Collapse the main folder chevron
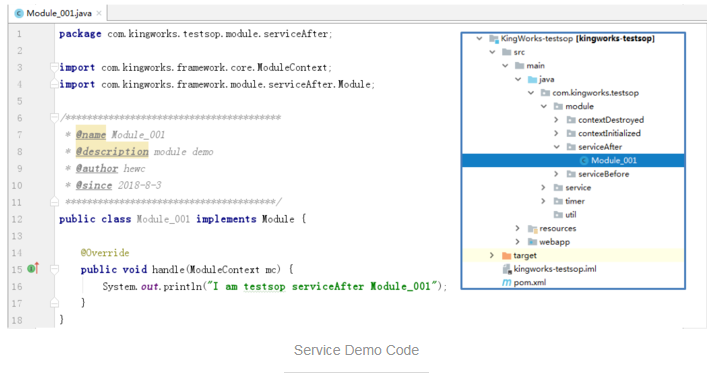 click(x=505, y=66)
